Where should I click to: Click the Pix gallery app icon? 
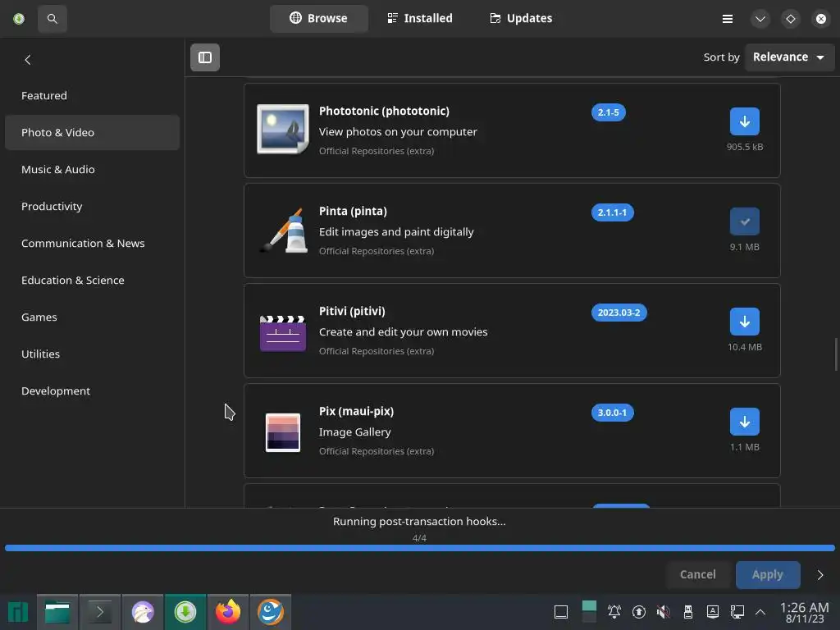[x=283, y=432]
